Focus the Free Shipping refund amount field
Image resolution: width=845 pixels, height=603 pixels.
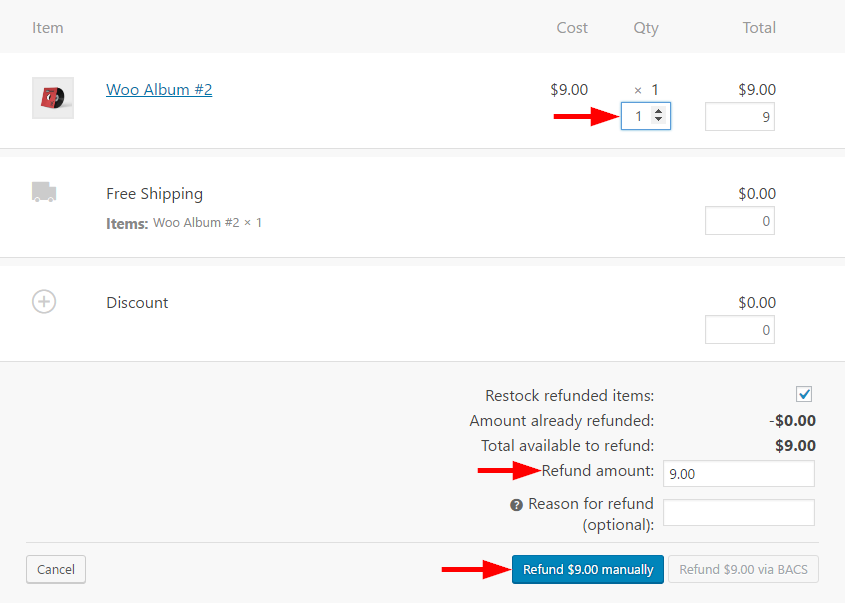(739, 221)
